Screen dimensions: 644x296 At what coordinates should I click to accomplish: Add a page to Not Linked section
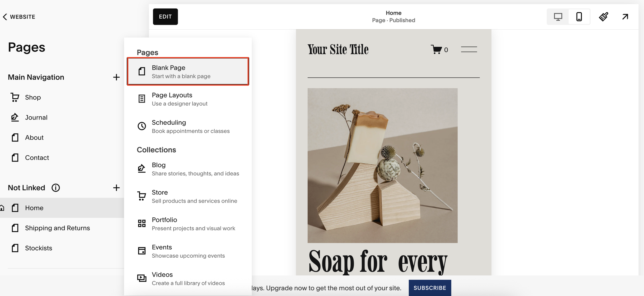(x=116, y=188)
